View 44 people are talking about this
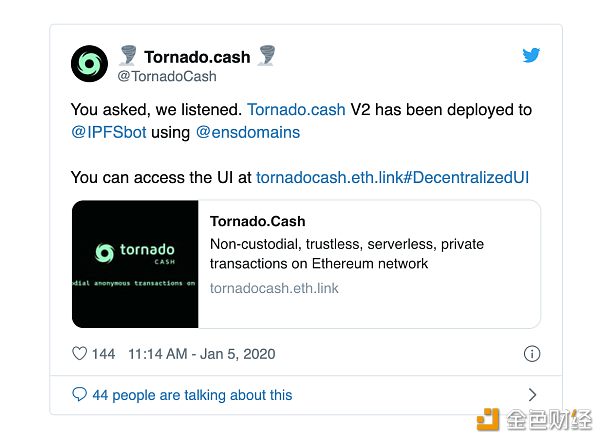 pyautogui.click(x=192, y=395)
